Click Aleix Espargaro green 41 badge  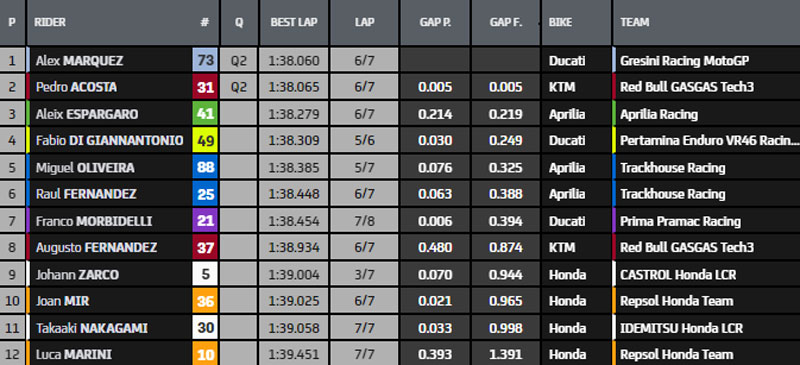pos(205,114)
